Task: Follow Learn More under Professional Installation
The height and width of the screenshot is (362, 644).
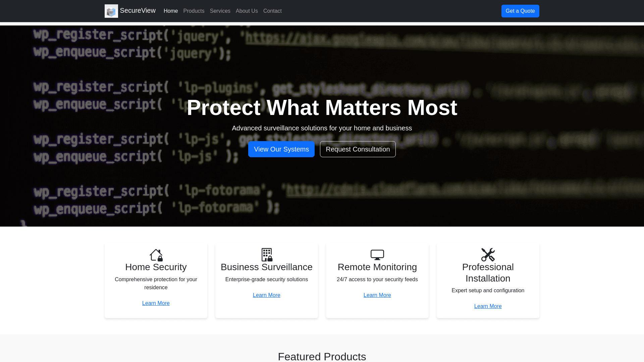Action: (488, 306)
